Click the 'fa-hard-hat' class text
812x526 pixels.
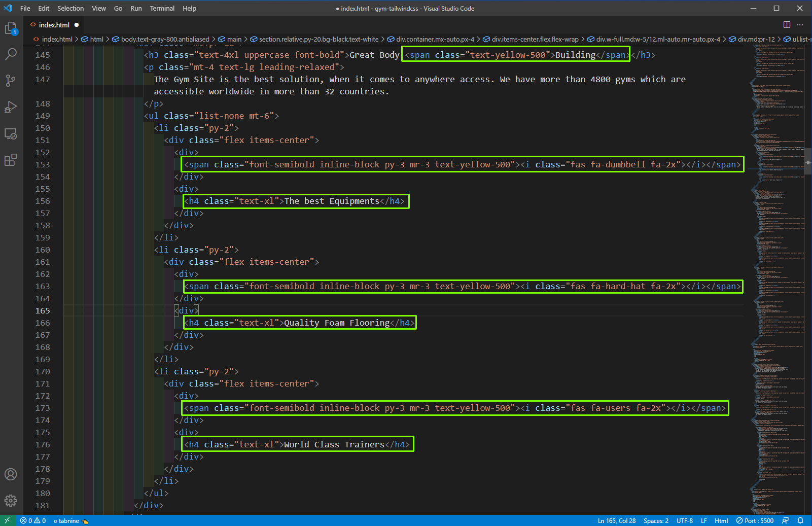coord(618,286)
